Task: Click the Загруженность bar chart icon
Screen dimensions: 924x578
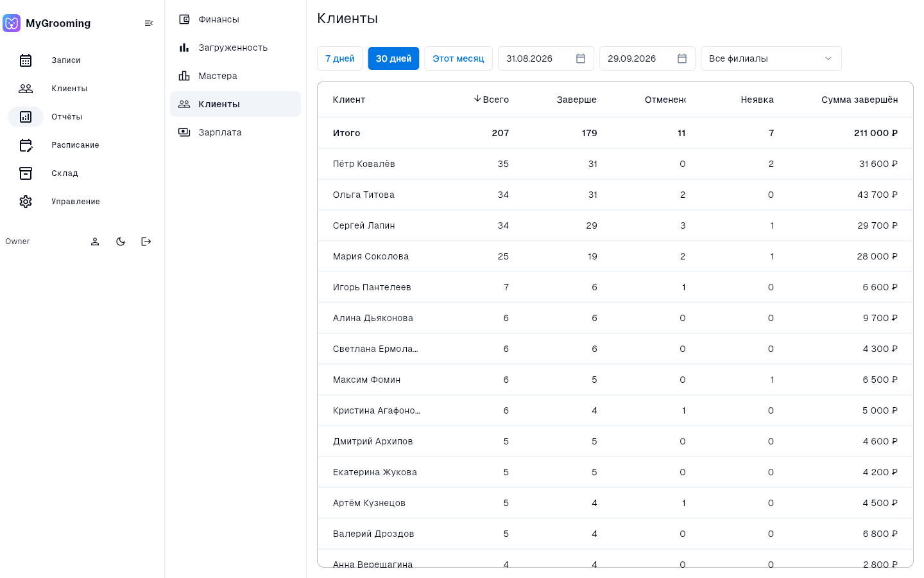Action: [184, 48]
